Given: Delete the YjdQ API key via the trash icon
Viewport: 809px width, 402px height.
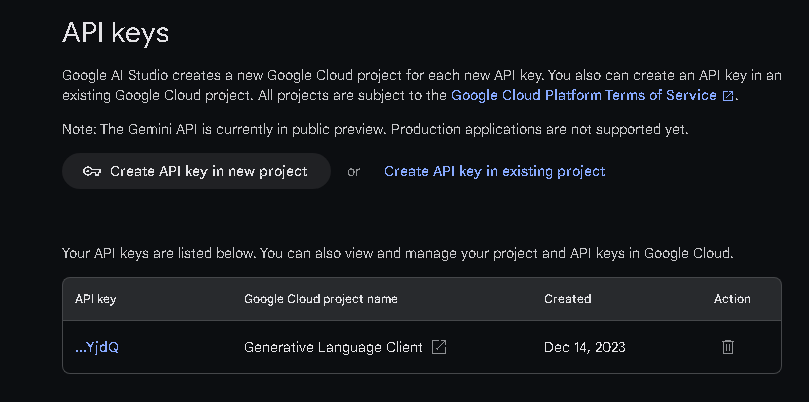Looking at the screenshot, I should pos(727,347).
